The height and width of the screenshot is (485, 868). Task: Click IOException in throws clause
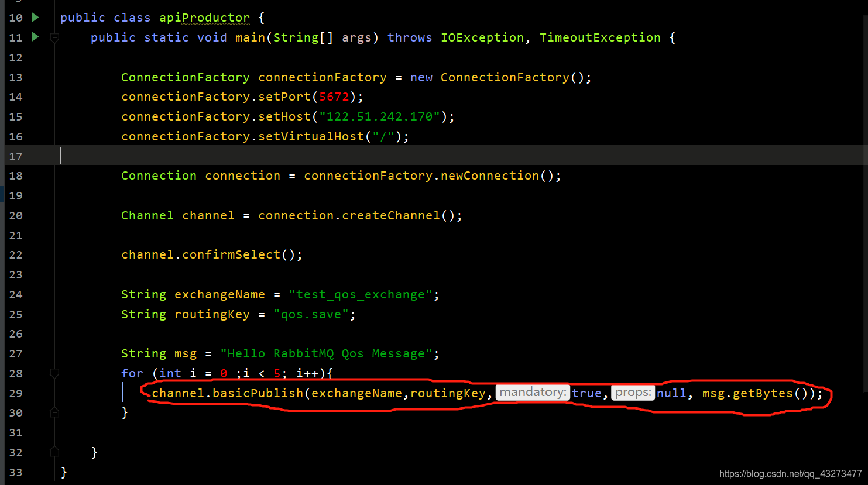point(482,37)
